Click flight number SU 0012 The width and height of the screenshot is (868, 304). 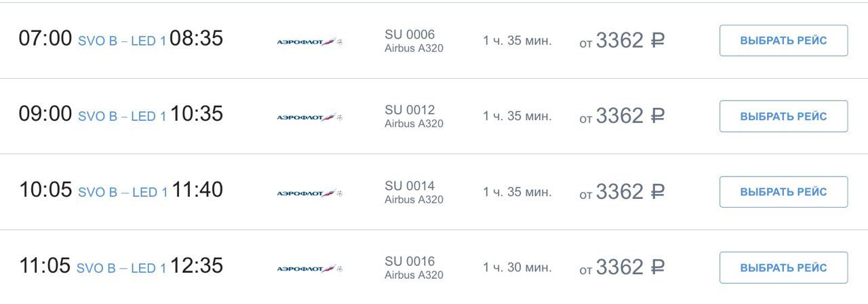[410, 110]
